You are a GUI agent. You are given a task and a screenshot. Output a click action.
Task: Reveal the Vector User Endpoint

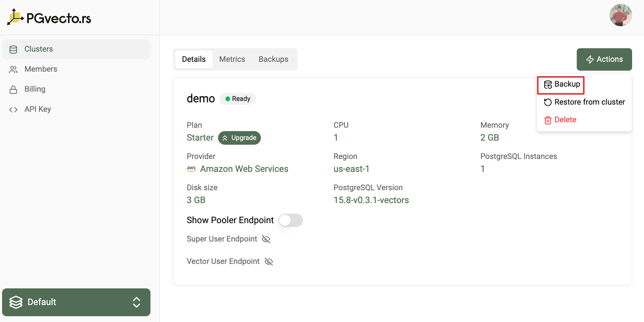(x=269, y=262)
